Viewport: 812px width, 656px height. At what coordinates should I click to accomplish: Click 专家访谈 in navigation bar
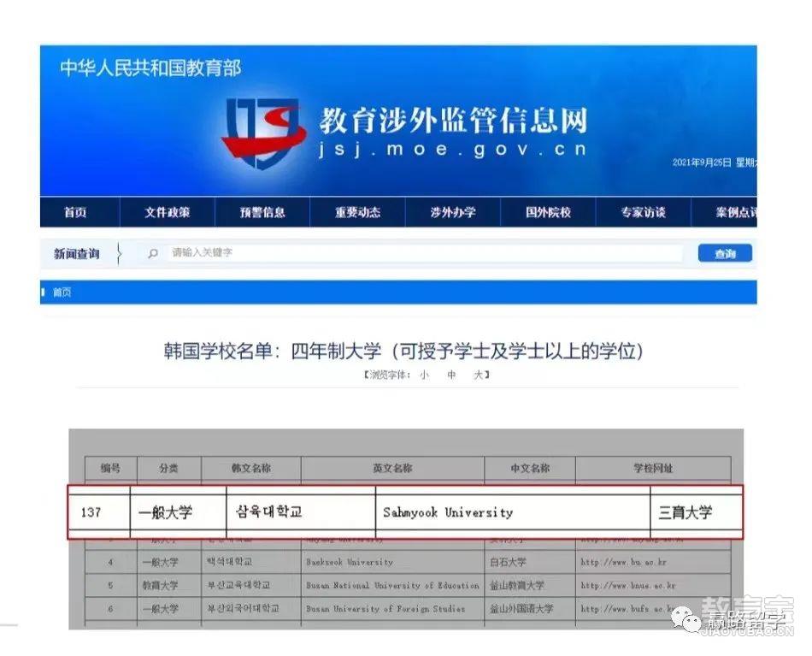click(643, 212)
